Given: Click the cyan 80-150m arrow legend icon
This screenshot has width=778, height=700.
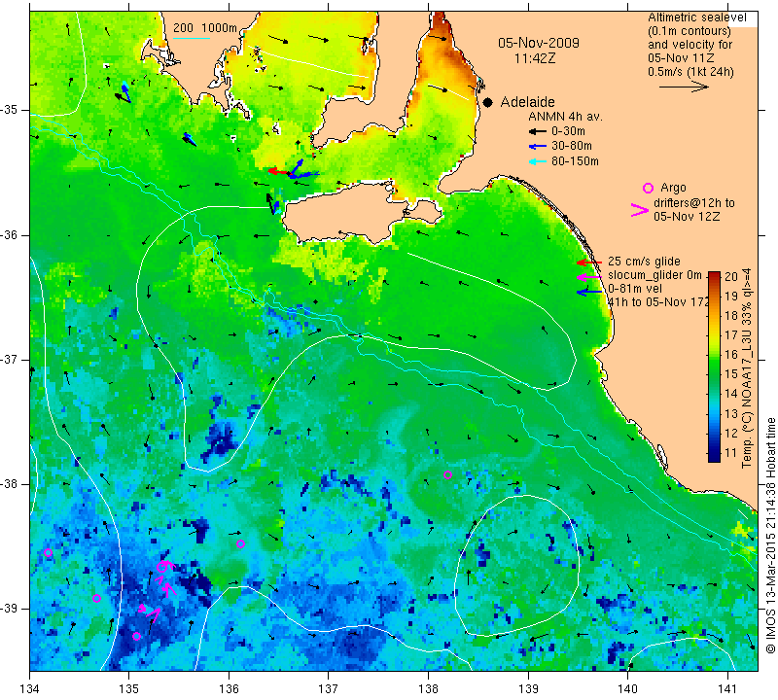Looking at the screenshot, I should (538, 161).
